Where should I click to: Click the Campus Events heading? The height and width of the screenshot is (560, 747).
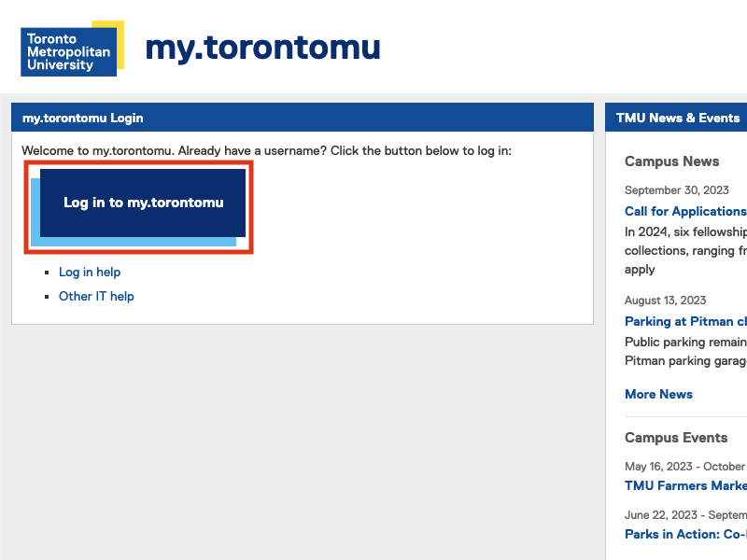(x=676, y=438)
